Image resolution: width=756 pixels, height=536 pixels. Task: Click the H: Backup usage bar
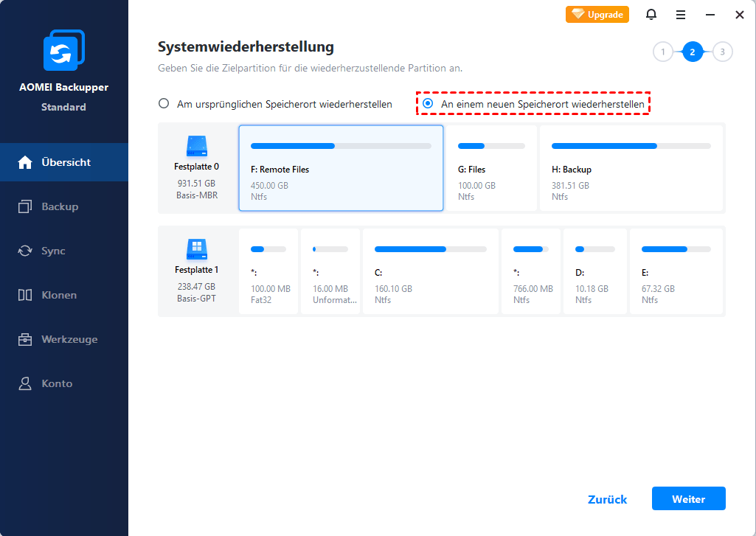pos(631,146)
